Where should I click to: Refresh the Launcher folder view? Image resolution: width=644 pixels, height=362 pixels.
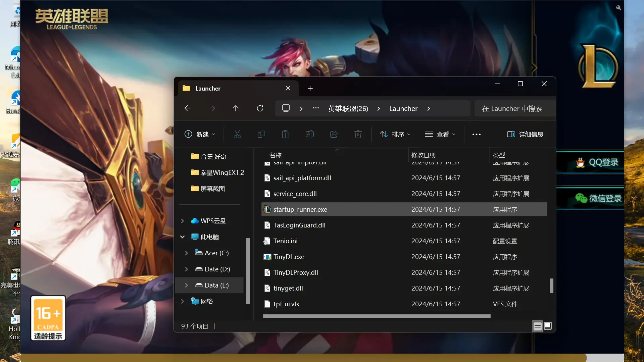tap(260, 108)
